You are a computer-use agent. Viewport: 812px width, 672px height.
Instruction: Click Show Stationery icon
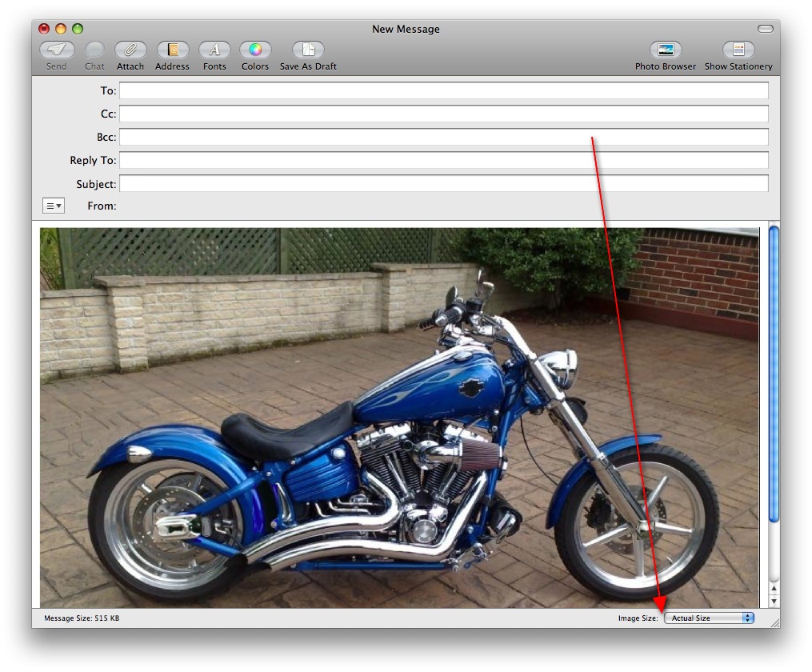[x=738, y=50]
